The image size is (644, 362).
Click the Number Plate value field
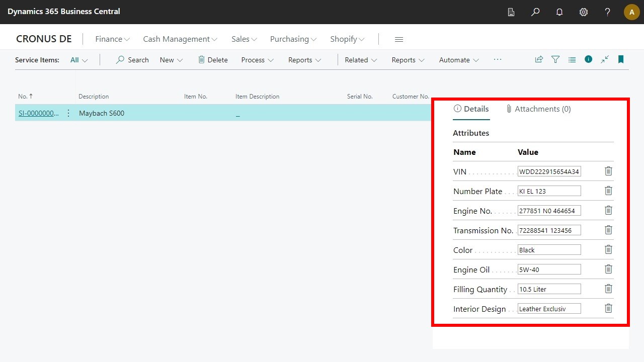tap(549, 191)
